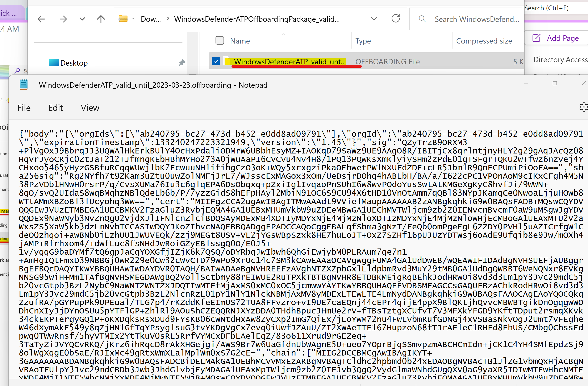Screen dimensions: 588x386
Task: Uncheck the WindowsDefenderATP_valid file selection checkbox
Action: 216,61
